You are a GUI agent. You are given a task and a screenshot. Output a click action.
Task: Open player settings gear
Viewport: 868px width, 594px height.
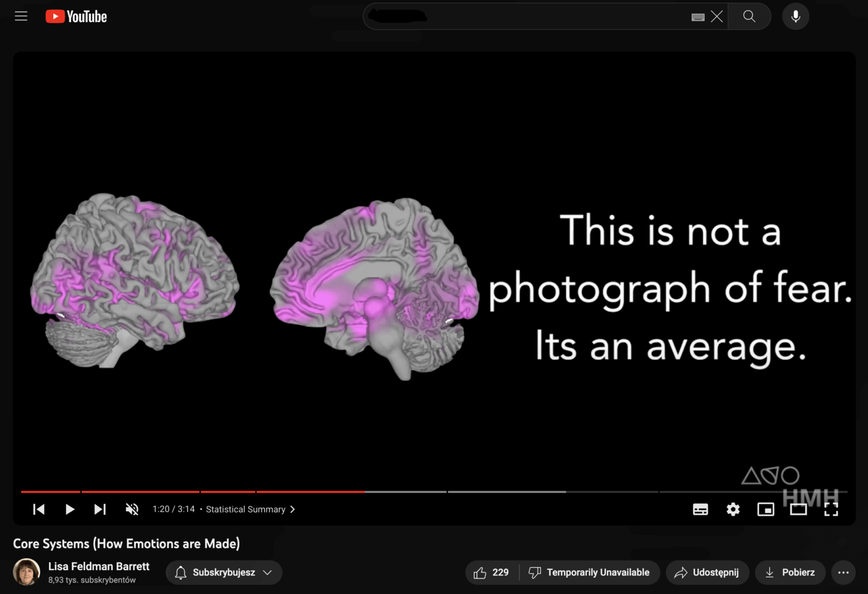(x=733, y=509)
